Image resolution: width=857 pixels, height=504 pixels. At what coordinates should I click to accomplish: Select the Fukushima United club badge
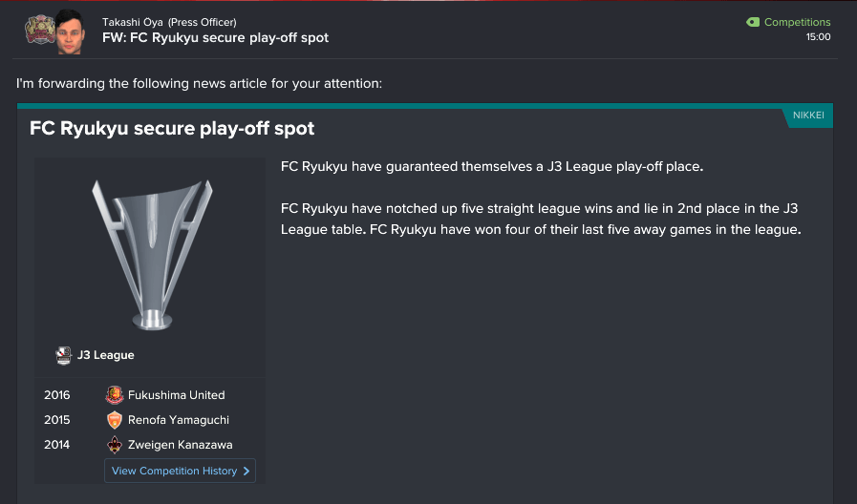(115, 395)
